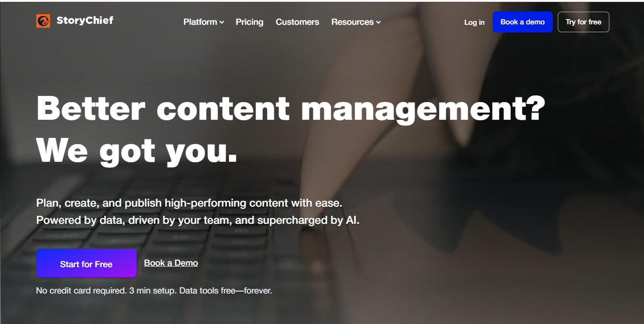Go to the Pricing page

coord(249,22)
